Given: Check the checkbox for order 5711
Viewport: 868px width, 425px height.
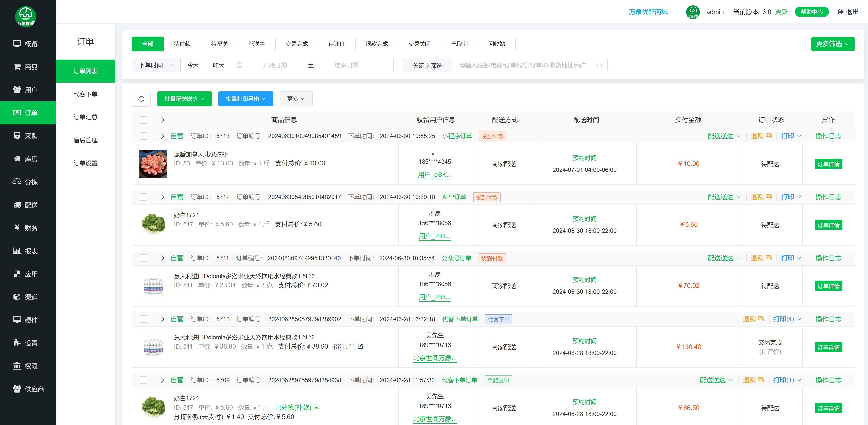Looking at the screenshot, I should click(x=144, y=258).
